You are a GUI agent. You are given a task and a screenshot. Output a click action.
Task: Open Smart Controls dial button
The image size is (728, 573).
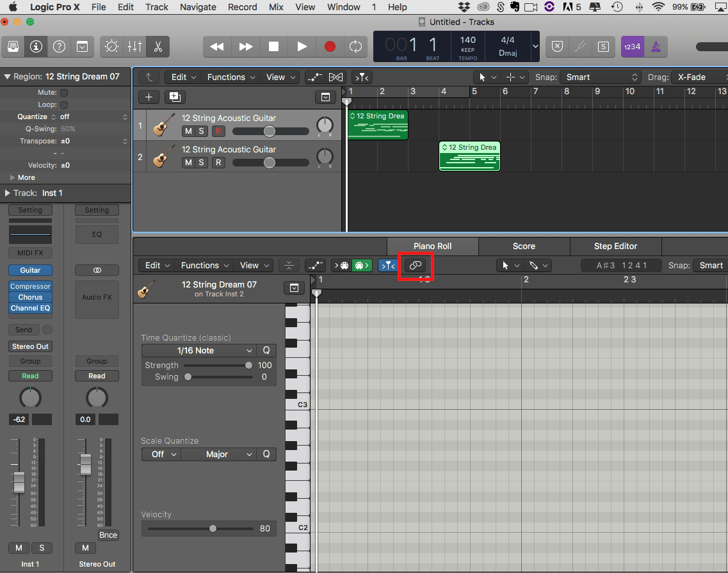[x=111, y=47]
